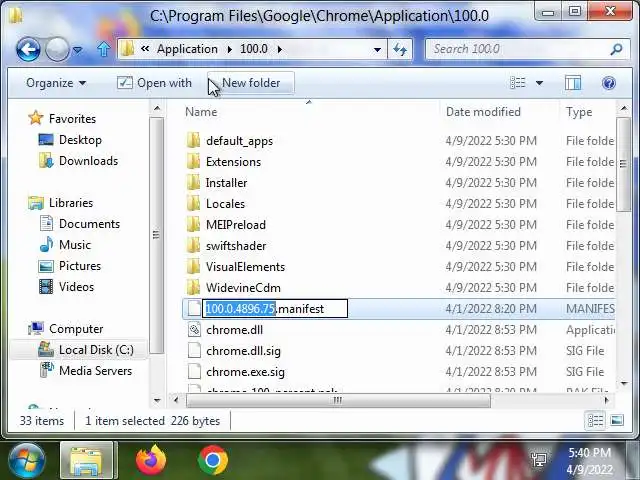This screenshot has width=640, height=480.
Task: Select Locales folder icon
Action: [193, 203]
